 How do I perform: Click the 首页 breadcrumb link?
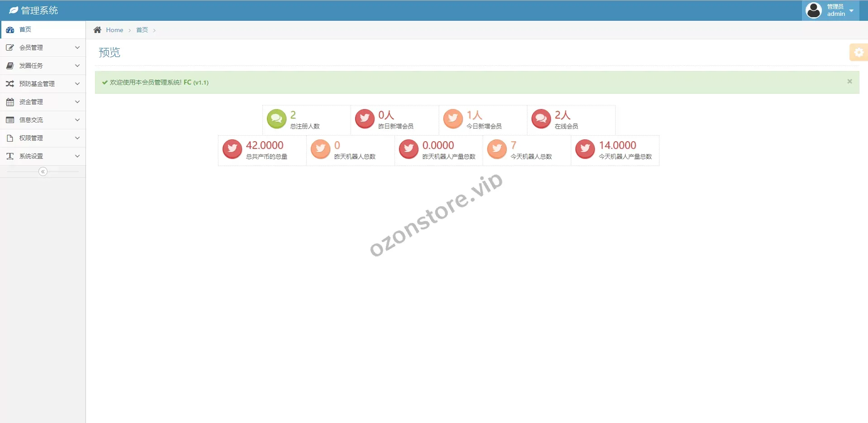[x=142, y=30]
